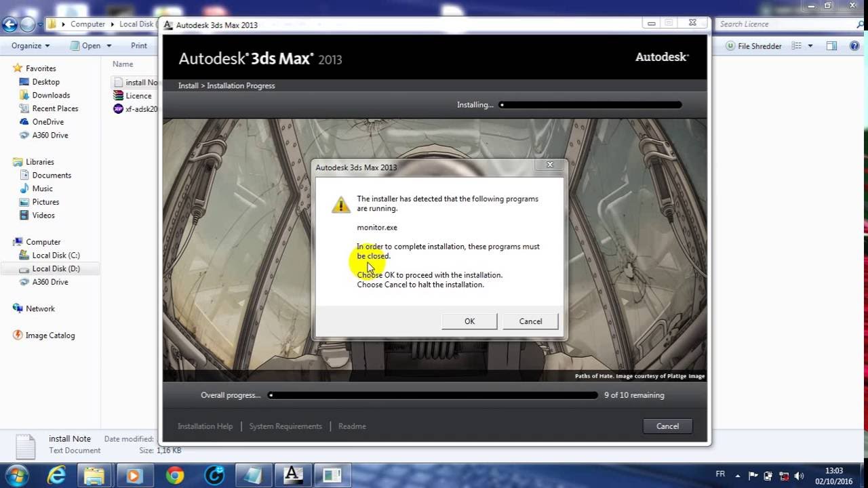Image resolution: width=868 pixels, height=488 pixels.
Task: Open the Action Center flag icon
Action: coord(753,476)
